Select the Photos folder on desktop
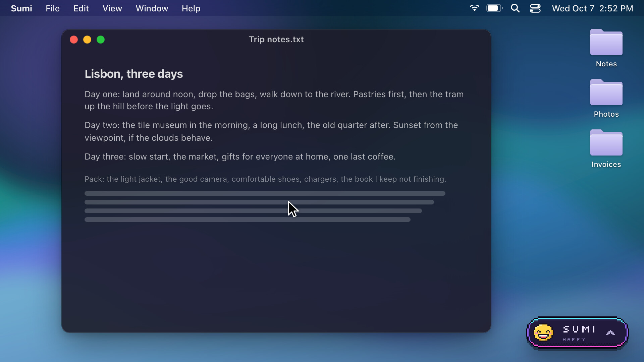Image resolution: width=644 pixels, height=362 pixels. coord(606,98)
